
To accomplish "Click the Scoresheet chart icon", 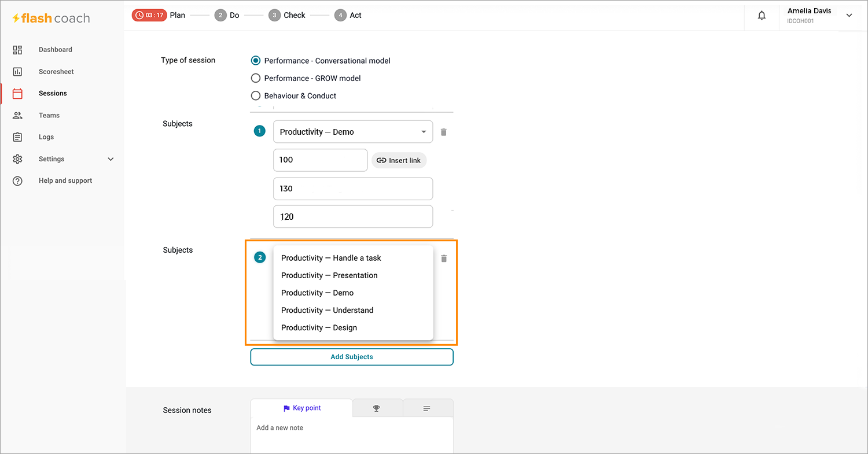I will point(17,72).
